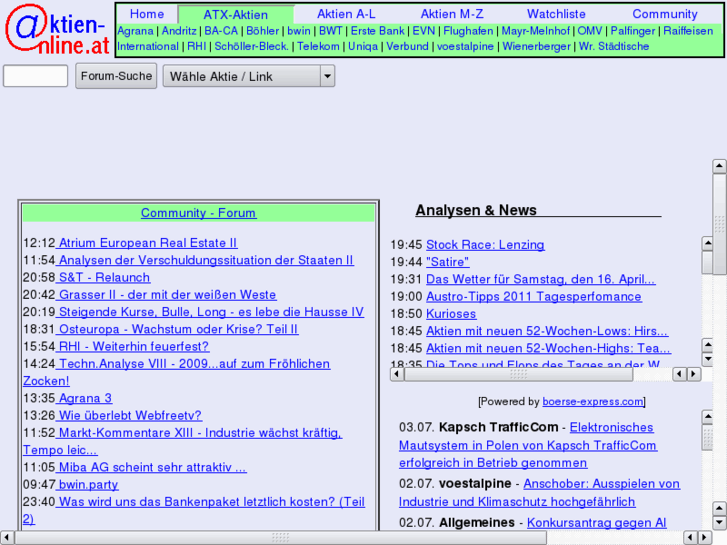The width and height of the screenshot is (727, 545).
Task: Open the Verbund stock link
Action: point(408,46)
